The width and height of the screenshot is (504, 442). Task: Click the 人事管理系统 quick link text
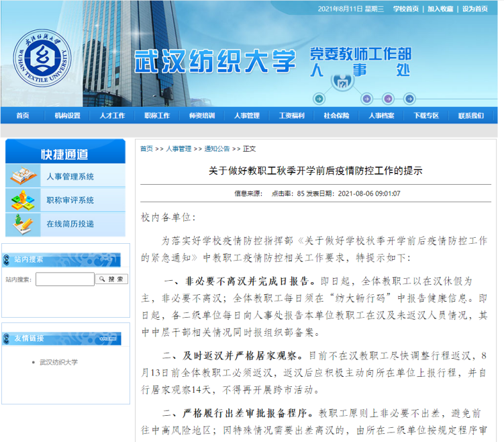point(70,176)
